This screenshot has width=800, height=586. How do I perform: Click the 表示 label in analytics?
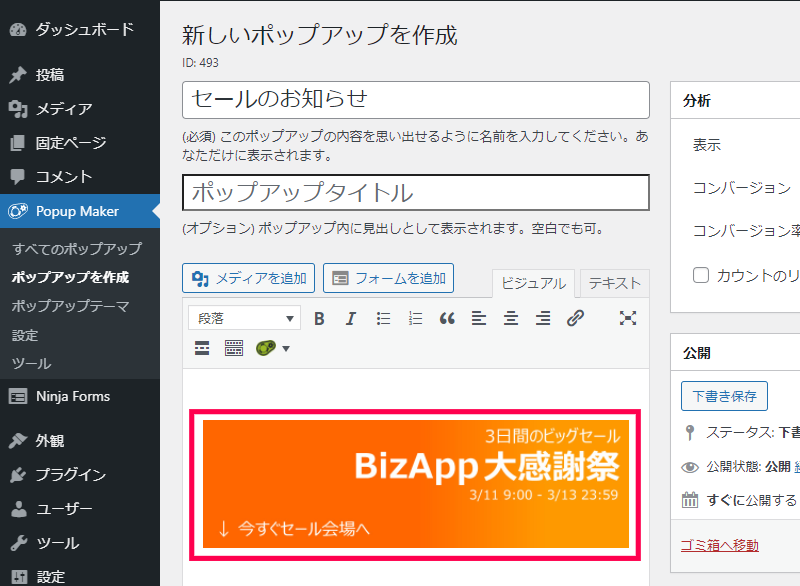pos(707,145)
